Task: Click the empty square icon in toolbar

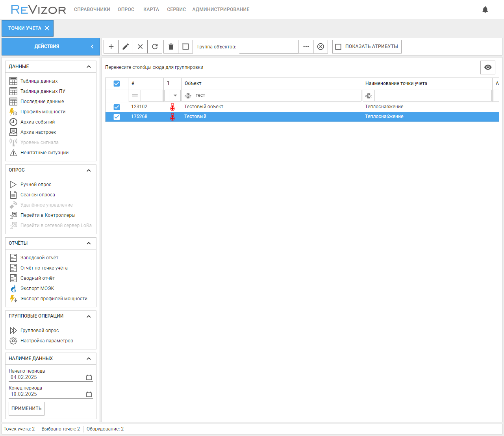Action: (x=185, y=46)
